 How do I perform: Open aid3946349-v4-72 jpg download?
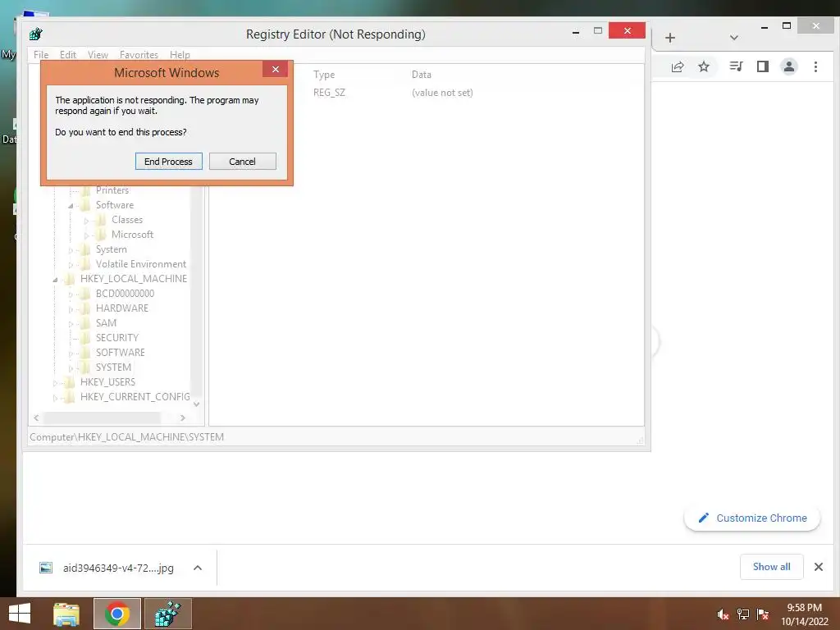click(x=118, y=568)
